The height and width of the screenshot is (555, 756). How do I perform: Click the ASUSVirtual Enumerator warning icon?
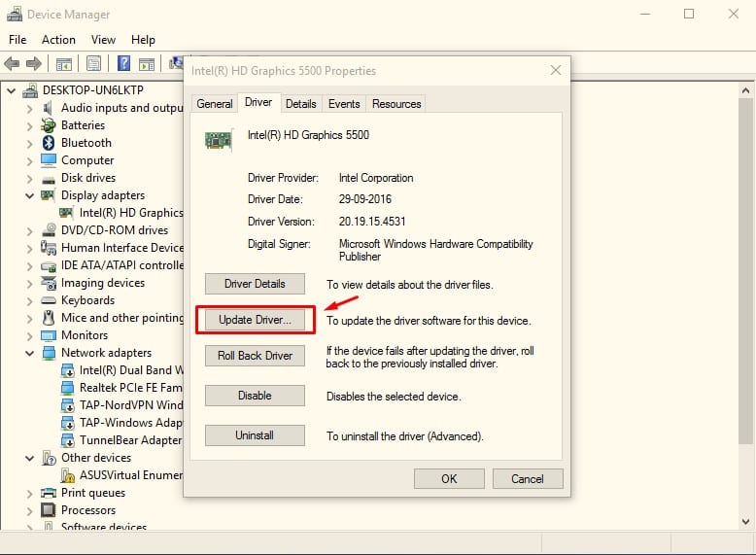click(67, 475)
